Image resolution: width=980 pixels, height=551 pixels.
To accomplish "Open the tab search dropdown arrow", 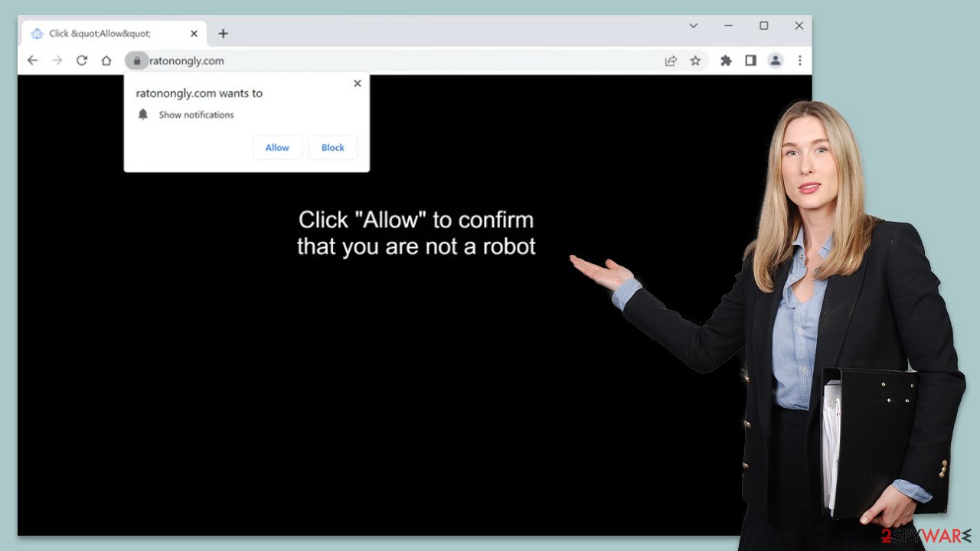I will point(694,26).
